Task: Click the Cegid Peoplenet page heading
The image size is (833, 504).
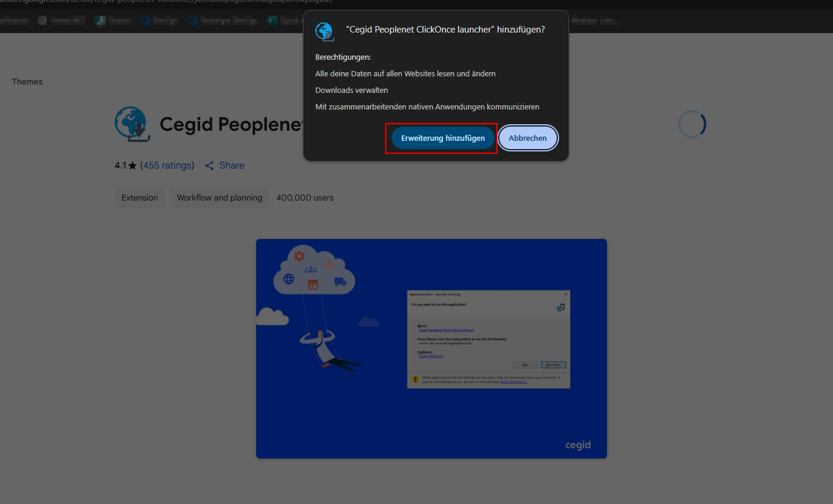Action: click(x=231, y=124)
